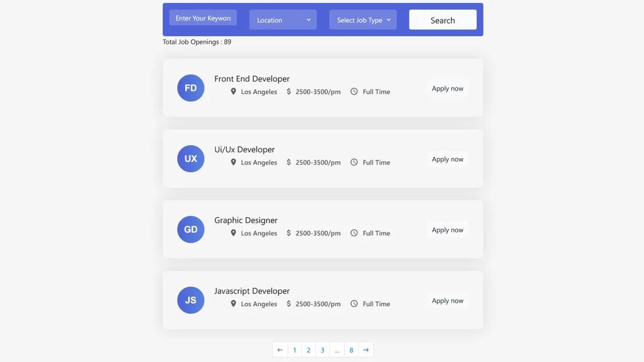The image size is (644, 362).
Task: Click the dollar icon beside Front End Developer's salary
Action: [x=288, y=92]
